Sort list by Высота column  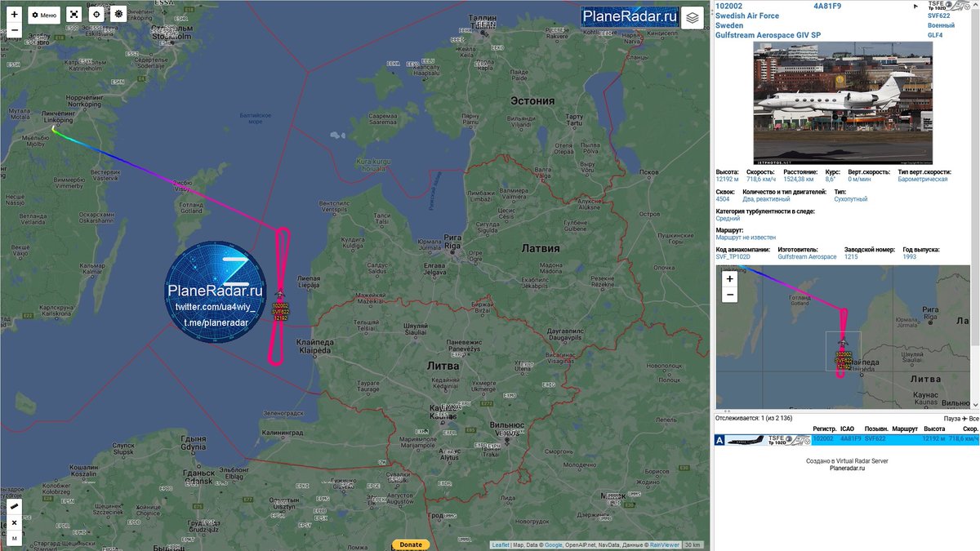tap(934, 429)
